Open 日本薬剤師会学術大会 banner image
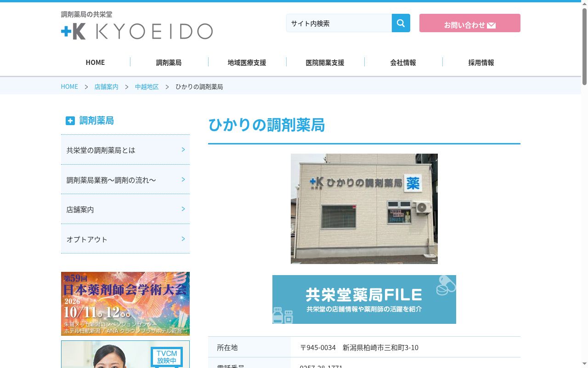Screen dimensions: 588x368 (125, 304)
